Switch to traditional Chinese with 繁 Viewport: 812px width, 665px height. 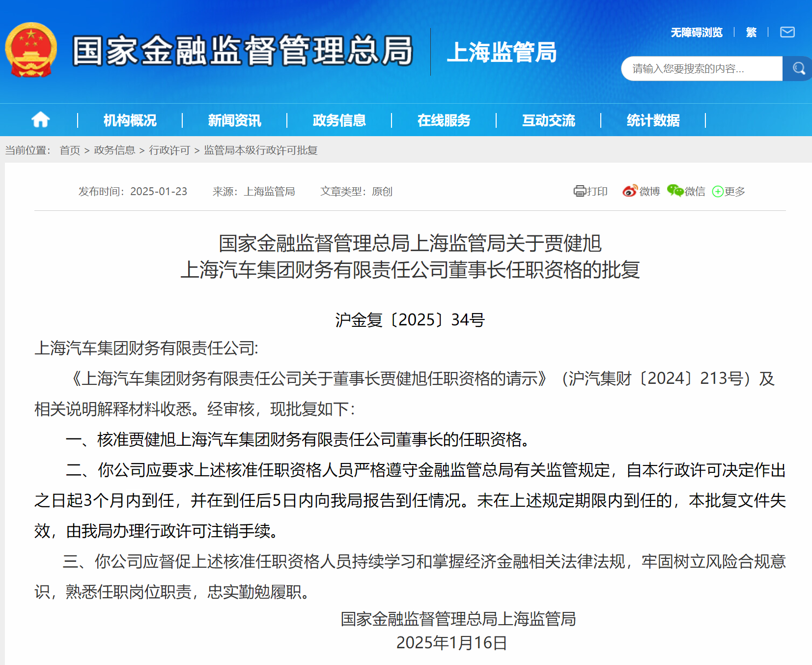[751, 32]
